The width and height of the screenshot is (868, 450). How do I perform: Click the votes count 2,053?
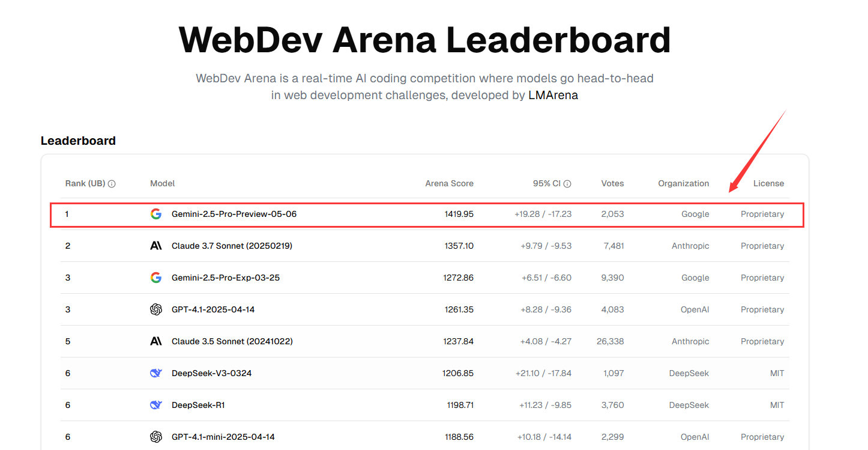coord(613,214)
